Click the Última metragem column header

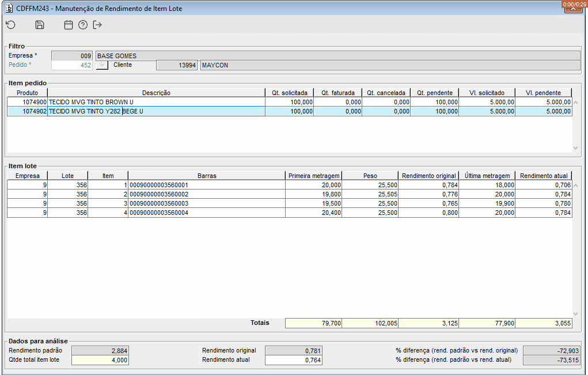[x=487, y=176]
